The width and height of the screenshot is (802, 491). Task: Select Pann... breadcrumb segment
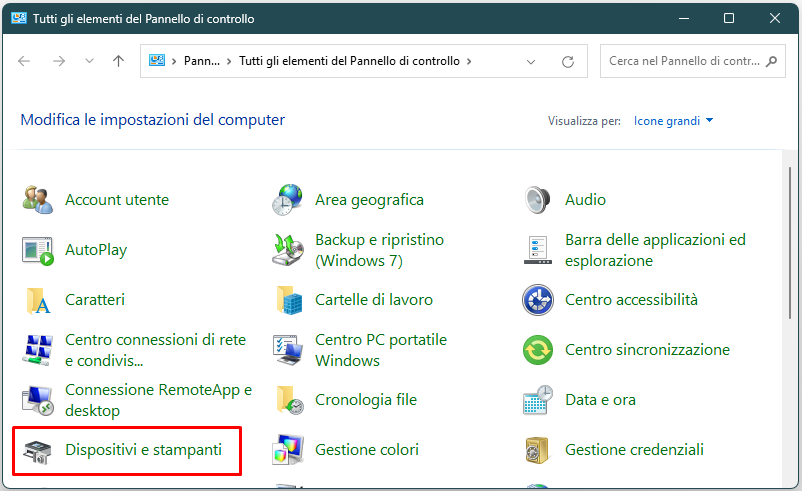[x=202, y=61]
